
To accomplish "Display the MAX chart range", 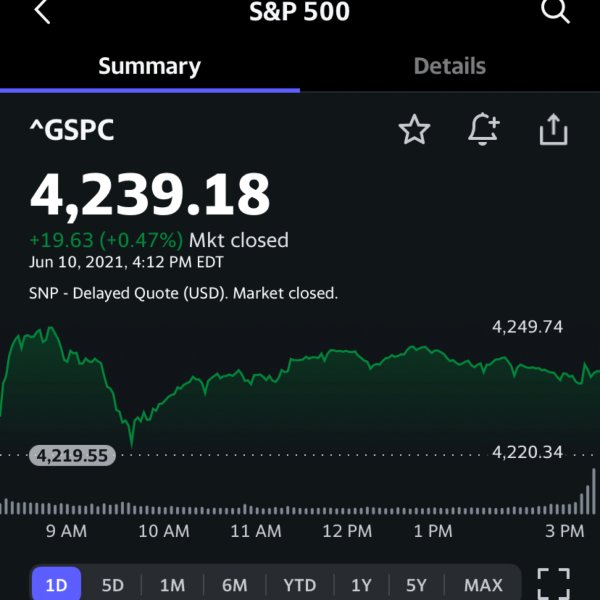I will point(483,585).
